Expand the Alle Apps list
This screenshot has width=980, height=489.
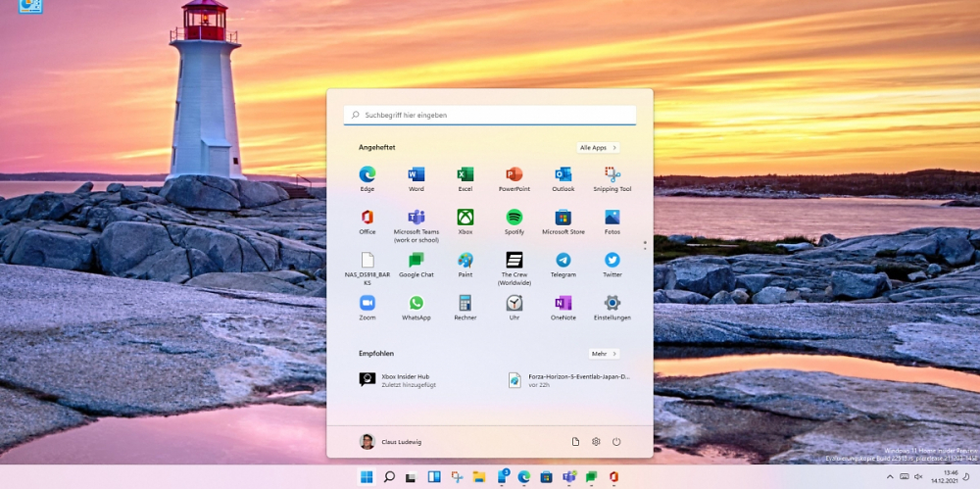(x=598, y=148)
